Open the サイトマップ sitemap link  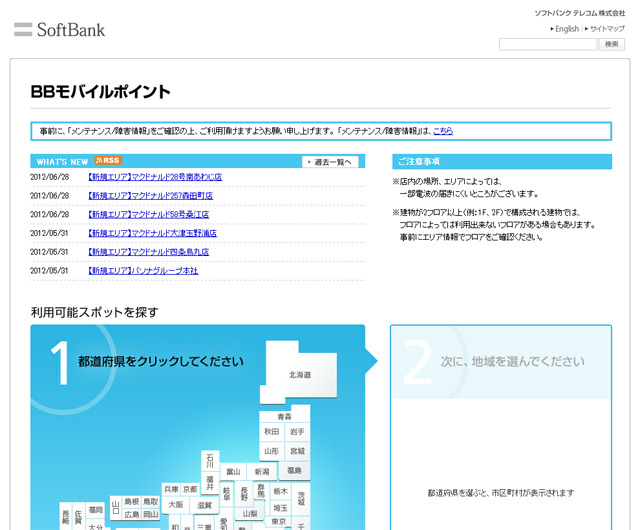click(x=606, y=29)
